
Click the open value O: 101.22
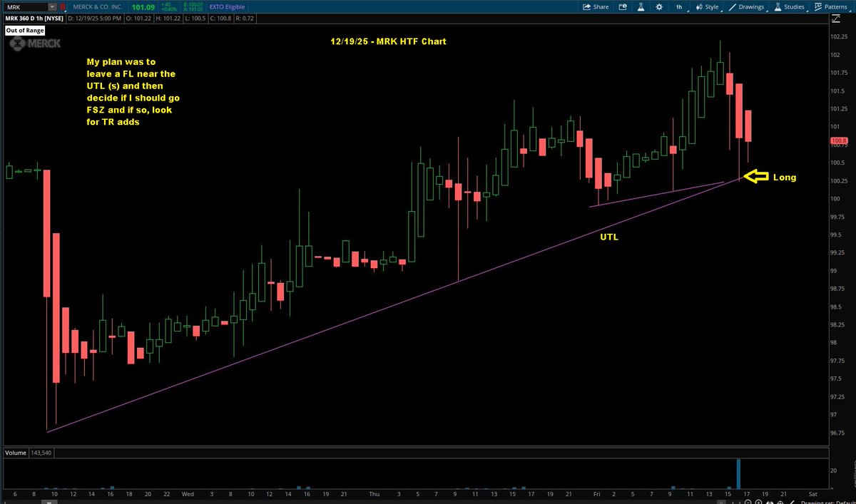(139, 18)
